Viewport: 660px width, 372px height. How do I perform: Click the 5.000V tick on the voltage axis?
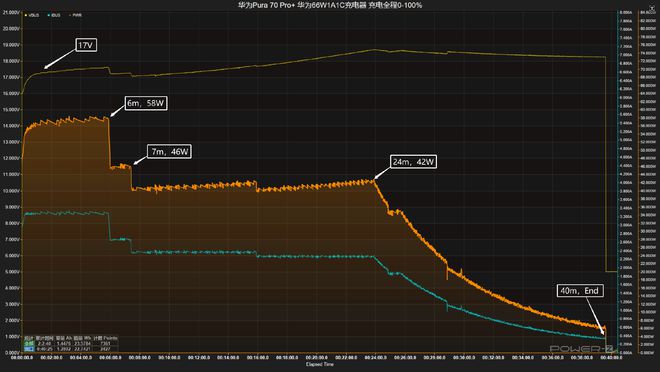click(x=11, y=272)
